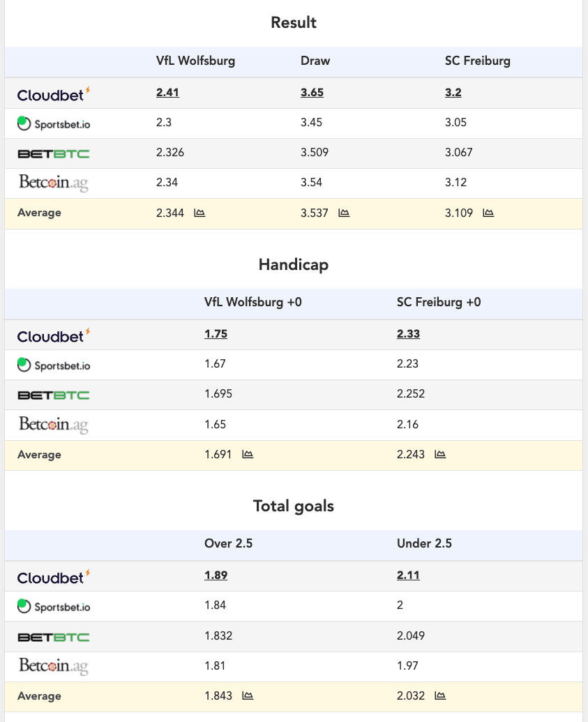The width and height of the screenshot is (588, 722).
Task: Click the chart icon next to 1.843
Action: 248,695
